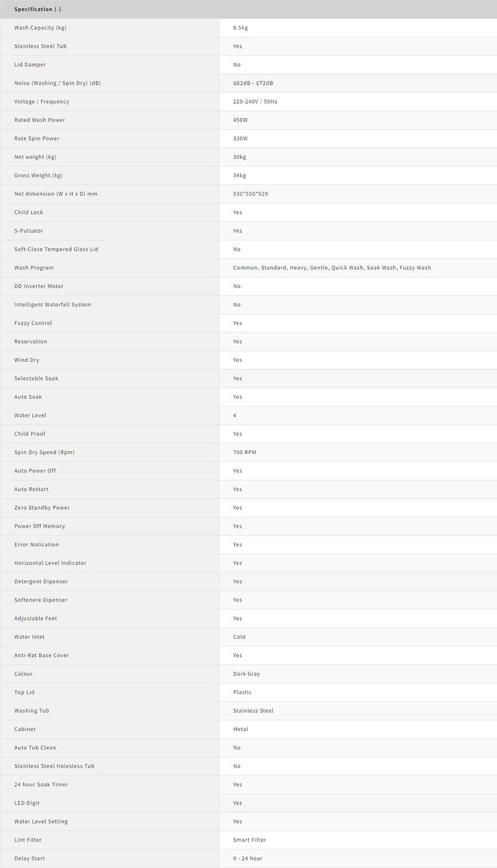Select the Fuzzy Control row label
The width and height of the screenshot is (497, 868).
coord(33,323)
